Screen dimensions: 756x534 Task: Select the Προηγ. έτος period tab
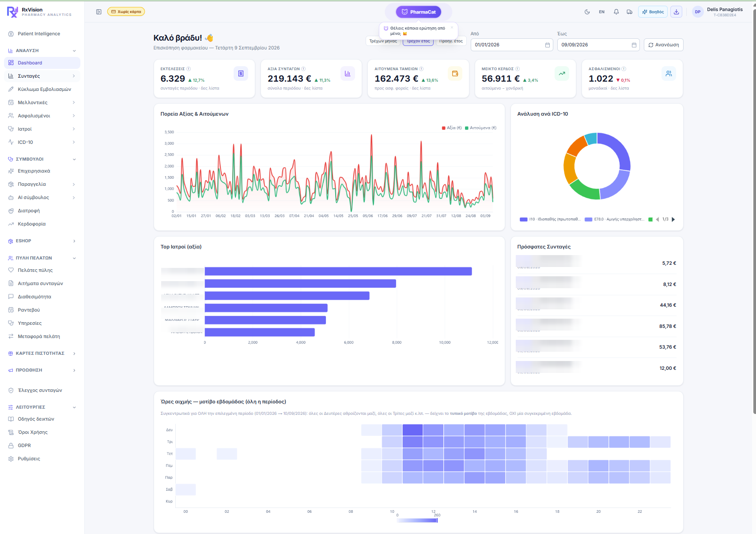(451, 41)
